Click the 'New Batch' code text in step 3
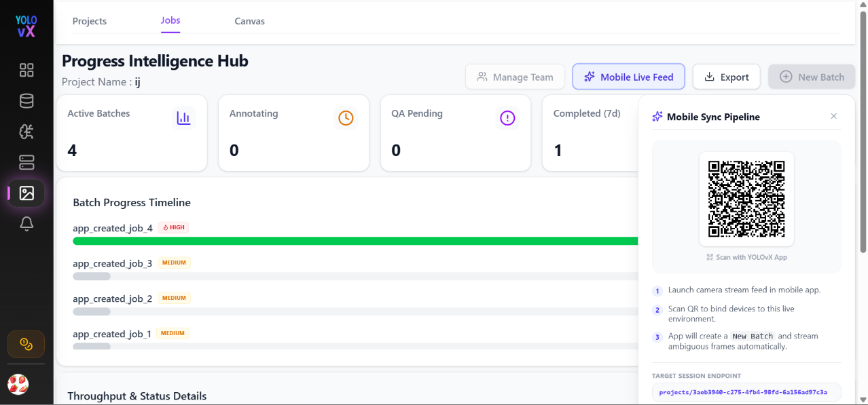868x405 pixels. point(753,336)
